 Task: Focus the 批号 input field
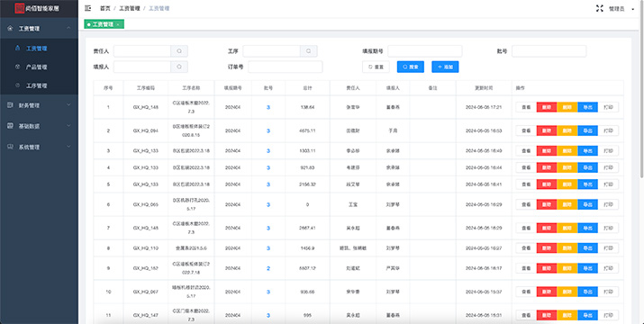point(549,51)
